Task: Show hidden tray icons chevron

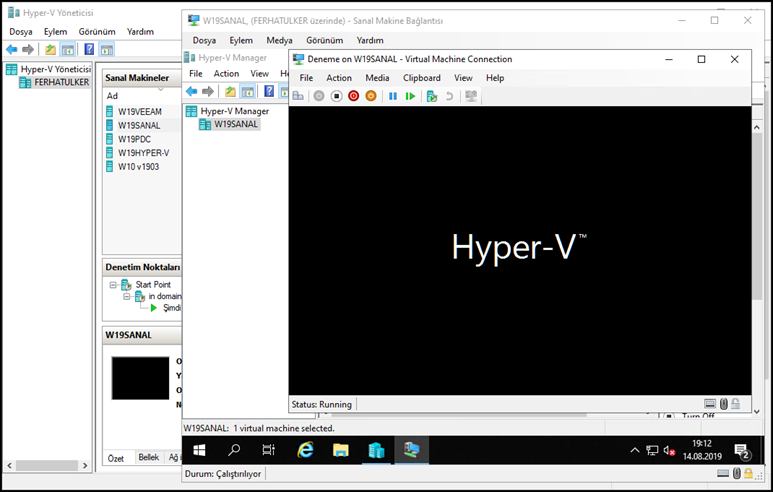Action: coord(635,450)
